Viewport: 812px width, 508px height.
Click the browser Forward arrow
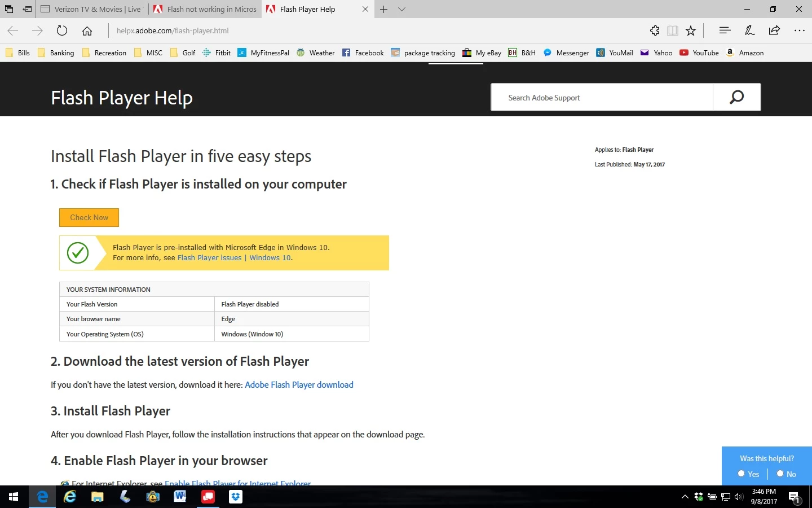point(37,31)
